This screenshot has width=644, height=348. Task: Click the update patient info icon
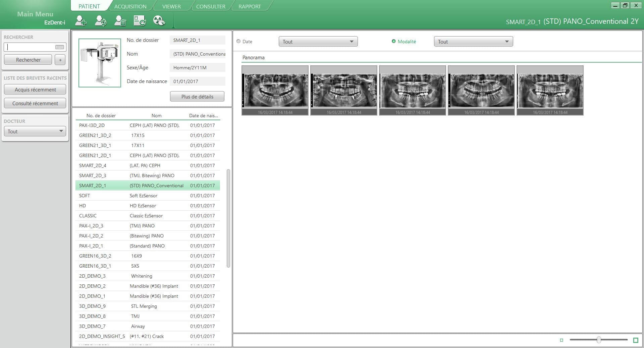(x=101, y=21)
